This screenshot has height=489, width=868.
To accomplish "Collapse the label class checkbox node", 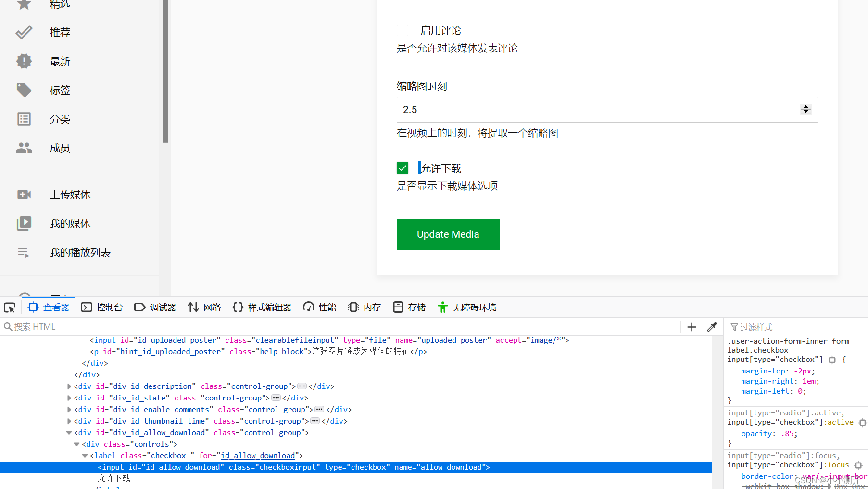I will 85,455.
